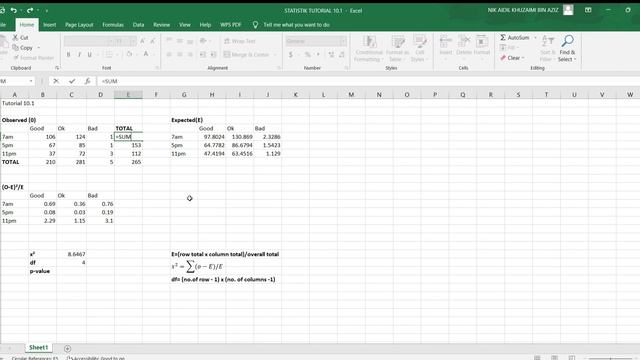Toggle Align Right
Viewport: 640px width, 360px height.
pos(190,54)
